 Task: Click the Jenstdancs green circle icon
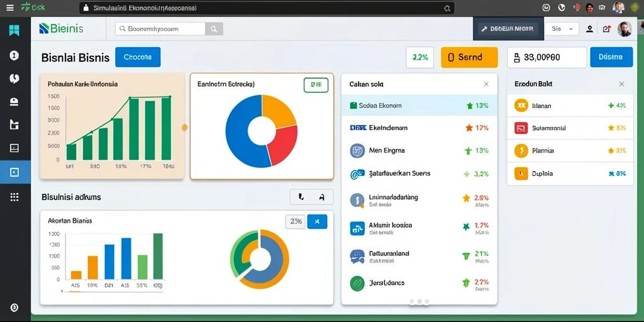click(357, 283)
